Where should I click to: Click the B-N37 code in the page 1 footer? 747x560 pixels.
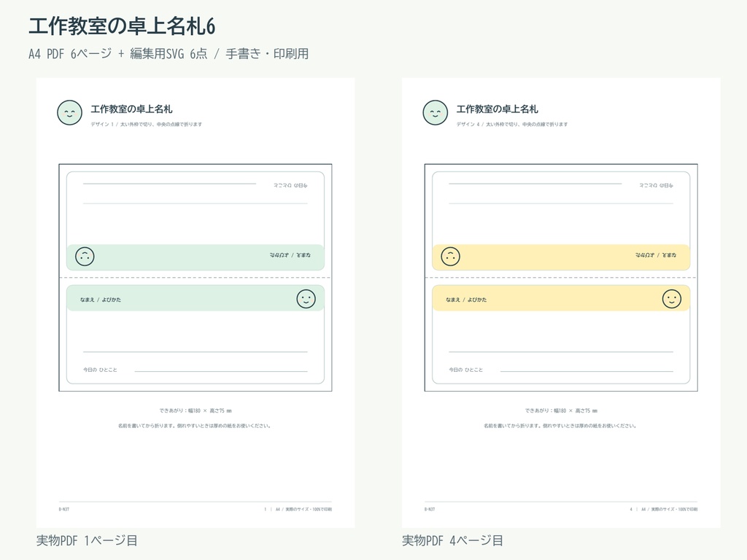click(64, 509)
